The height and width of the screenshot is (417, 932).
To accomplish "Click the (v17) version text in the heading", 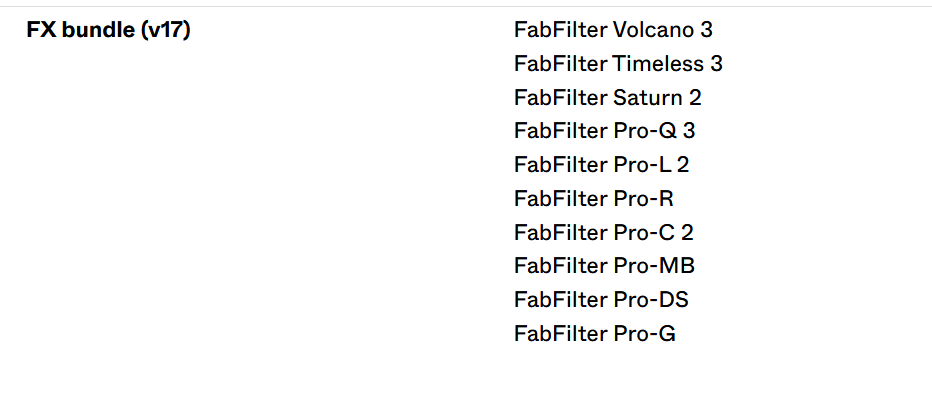I will click(166, 30).
